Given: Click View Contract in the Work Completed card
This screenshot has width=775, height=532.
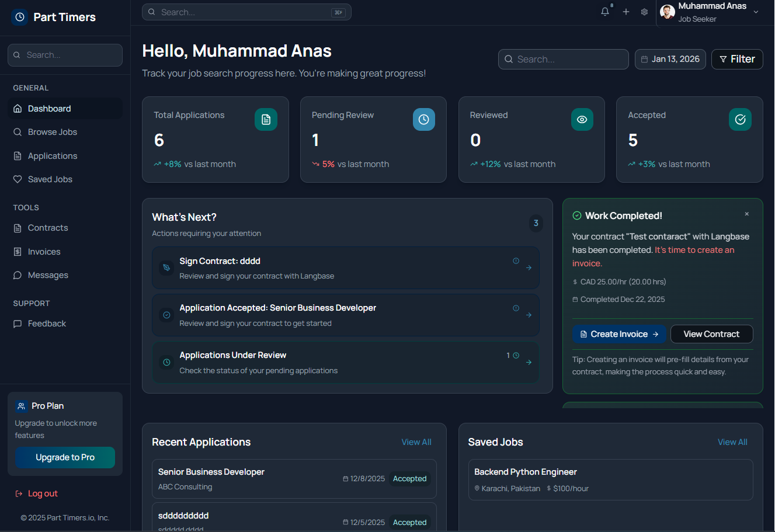Looking at the screenshot, I should (711, 333).
